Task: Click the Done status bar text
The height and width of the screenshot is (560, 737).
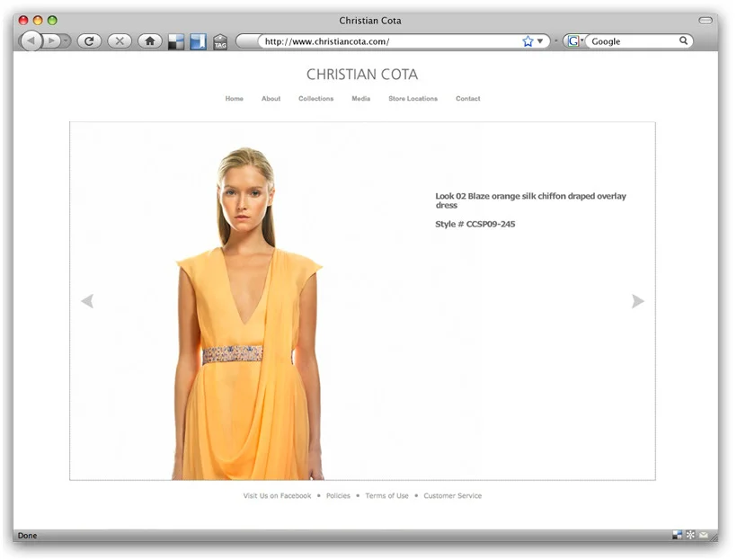Action: point(27,535)
